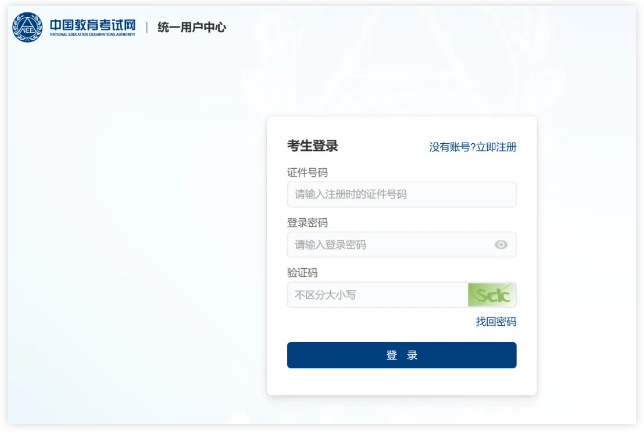Click the blue 登录 button
Screen dimensions: 644x433
click(402, 355)
